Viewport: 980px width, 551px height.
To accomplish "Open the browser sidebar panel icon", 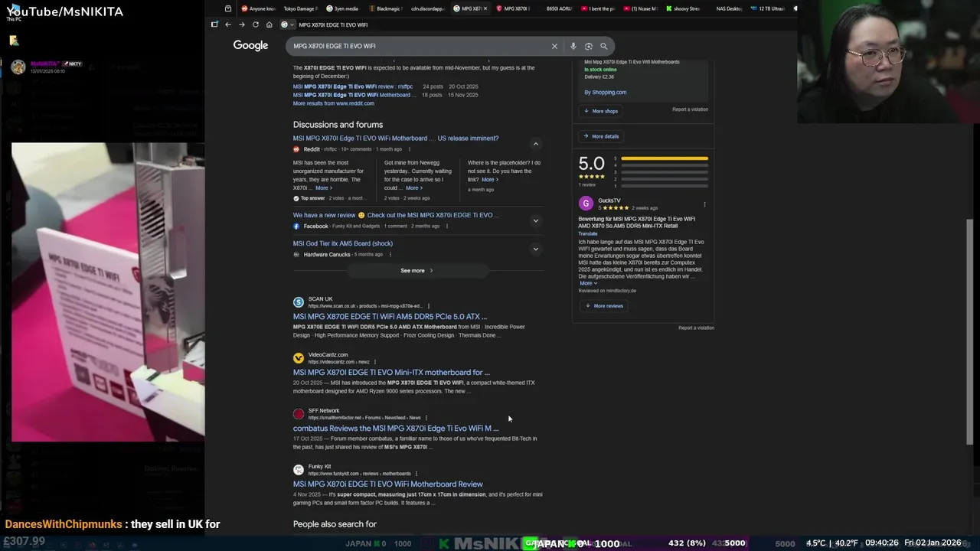I will [x=214, y=24].
